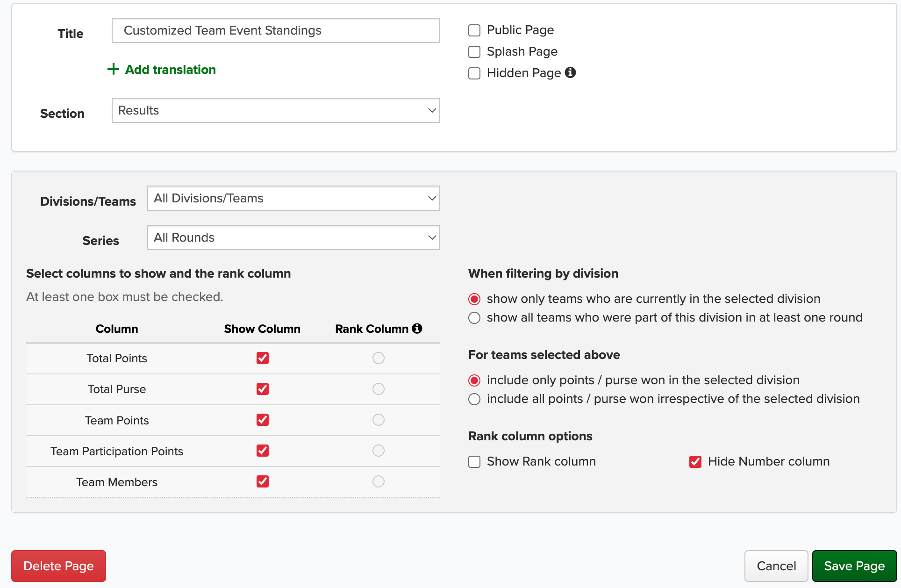The width and height of the screenshot is (901, 588).
Task: Enable the Public Page checkbox
Action: point(474,30)
